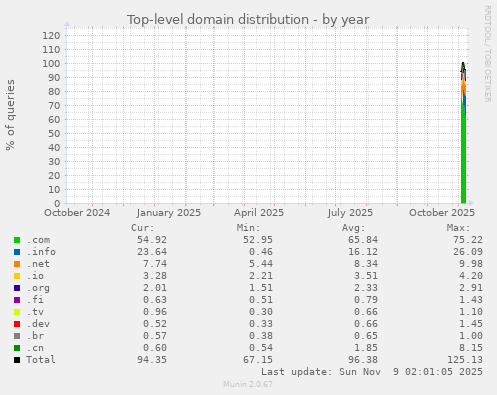Click the % of queries axis label
497x395 pixels.
point(10,115)
